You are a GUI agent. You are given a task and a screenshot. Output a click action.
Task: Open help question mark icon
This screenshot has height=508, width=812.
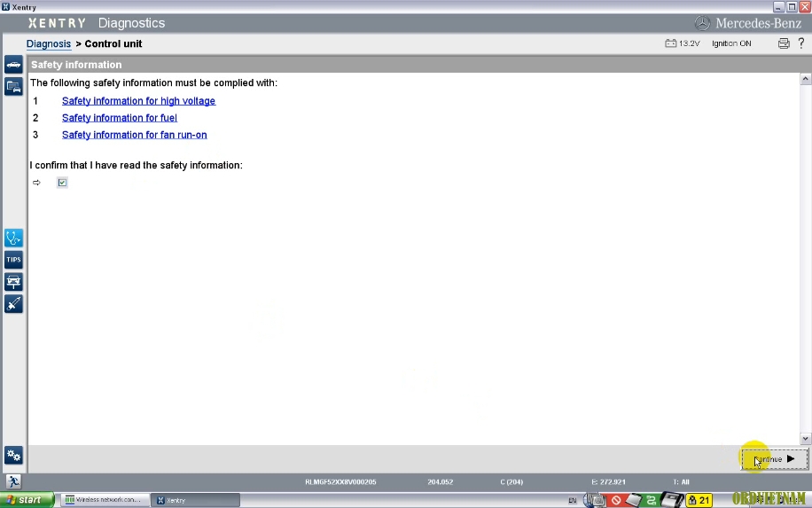tap(801, 43)
